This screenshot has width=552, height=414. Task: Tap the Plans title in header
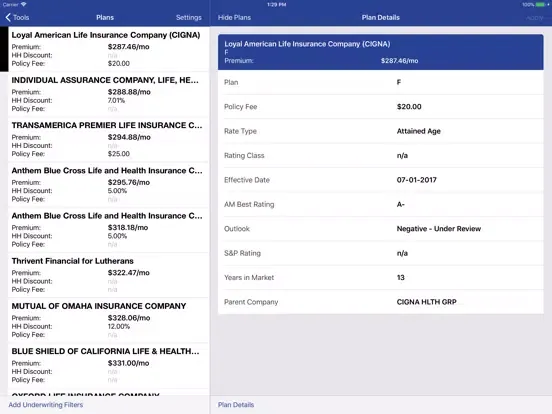point(105,17)
